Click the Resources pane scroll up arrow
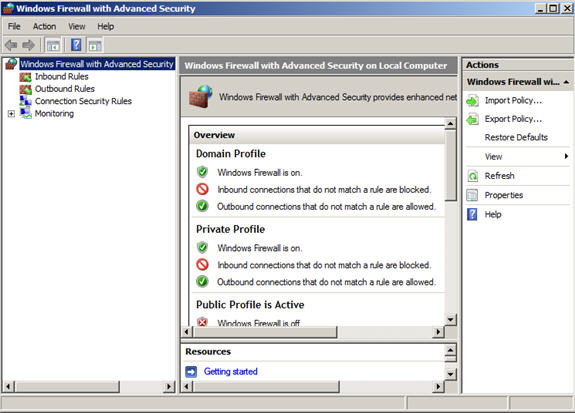 click(450, 350)
